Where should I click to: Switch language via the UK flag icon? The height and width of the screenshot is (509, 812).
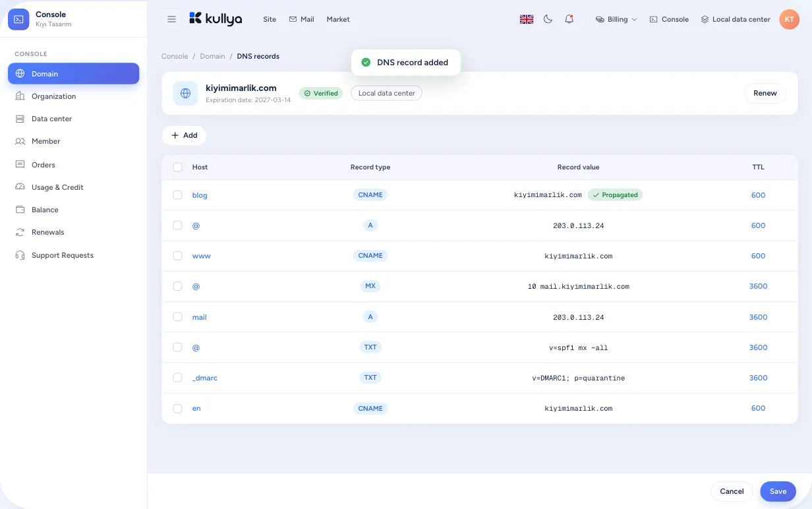pyautogui.click(x=527, y=19)
